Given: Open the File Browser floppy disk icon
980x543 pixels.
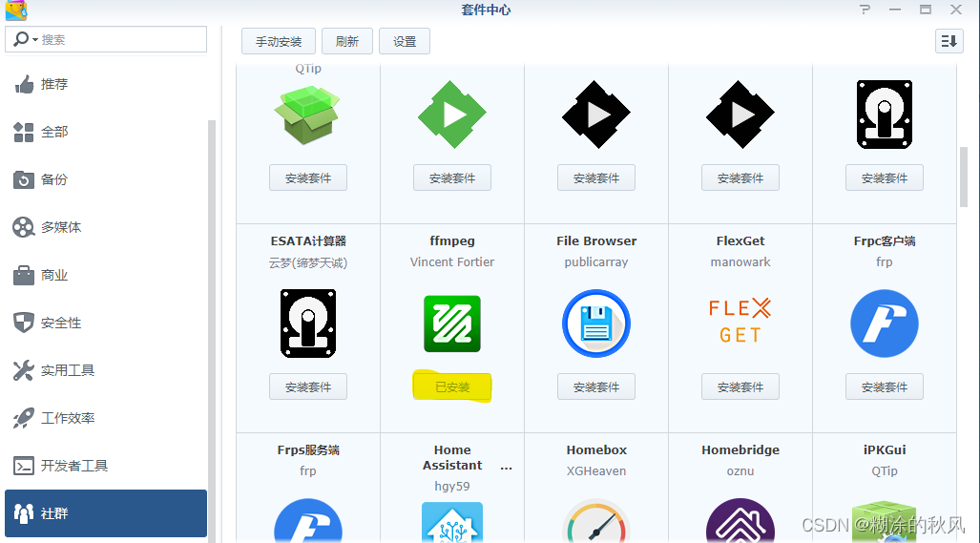Looking at the screenshot, I should pos(596,324).
